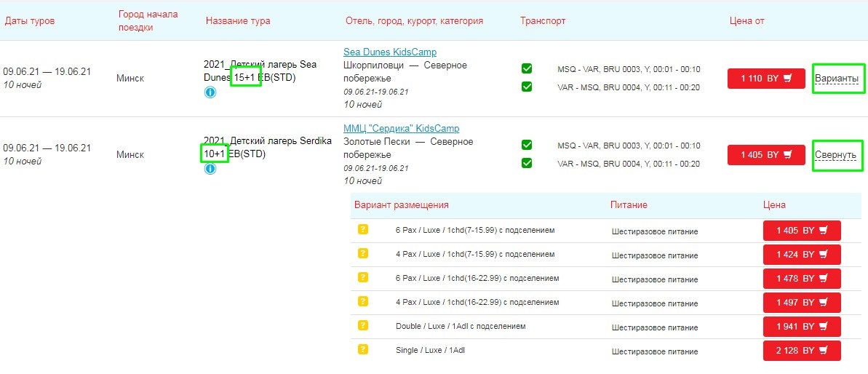Buy Double Luxe option 1 941 BY
868x374 pixels.
802,327
